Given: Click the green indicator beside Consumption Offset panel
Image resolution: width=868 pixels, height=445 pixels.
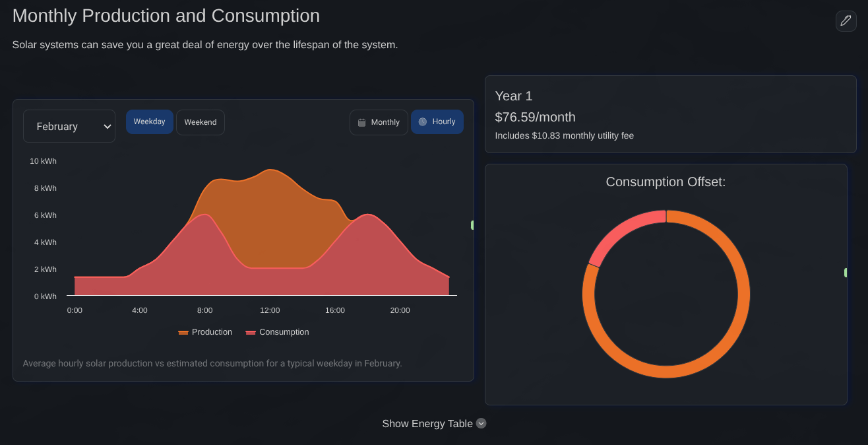Looking at the screenshot, I should coord(846,272).
